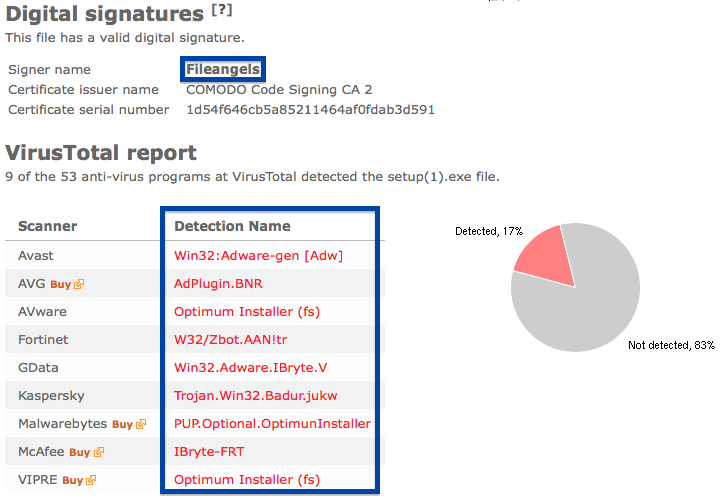This screenshot has width=725, height=498.
Task: Click the Fileangels signer name
Action: [x=223, y=69]
